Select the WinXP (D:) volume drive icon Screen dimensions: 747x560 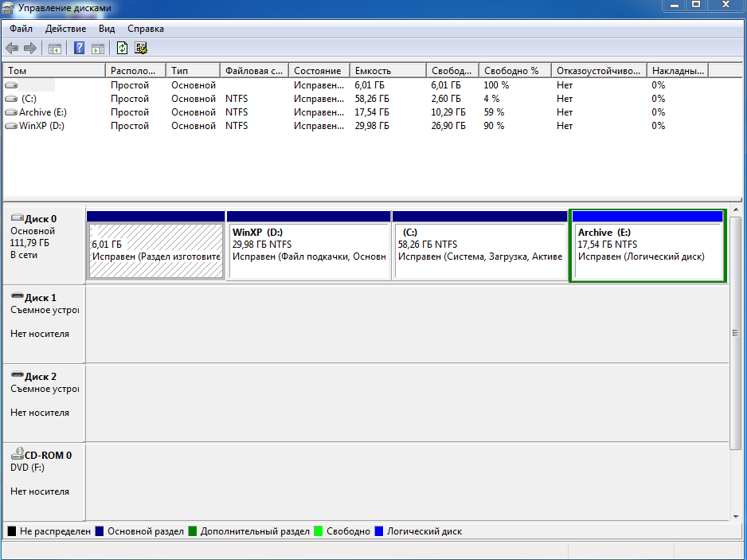tap(11, 126)
